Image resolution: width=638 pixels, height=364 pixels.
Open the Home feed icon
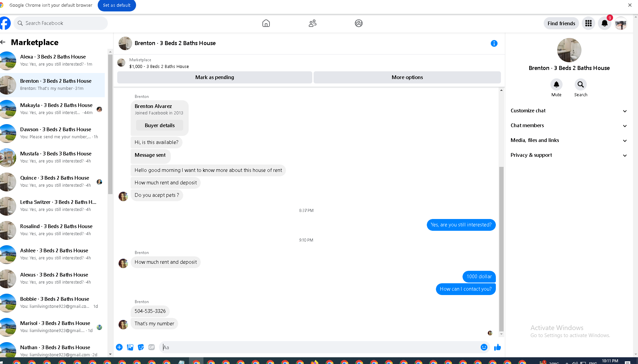[266, 23]
